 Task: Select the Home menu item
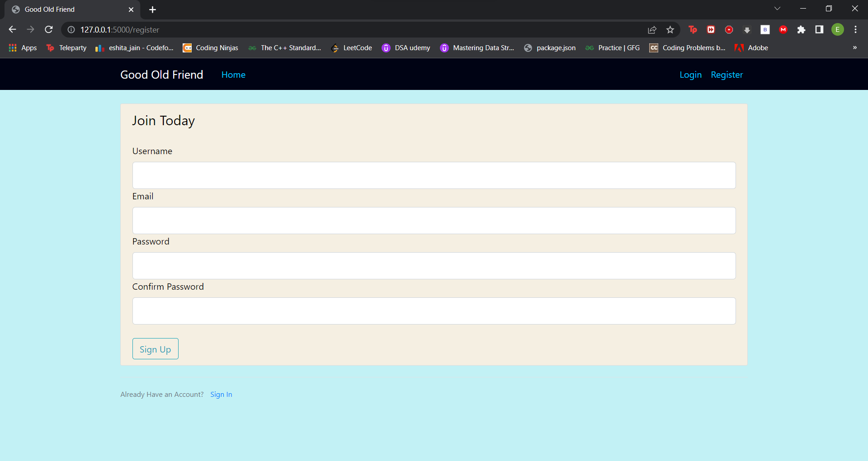[x=233, y=75]
